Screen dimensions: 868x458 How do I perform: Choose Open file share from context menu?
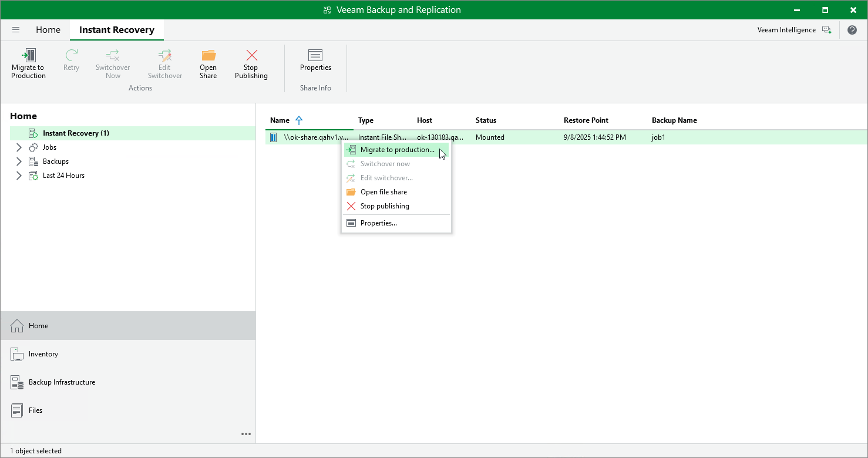(396, 192)
